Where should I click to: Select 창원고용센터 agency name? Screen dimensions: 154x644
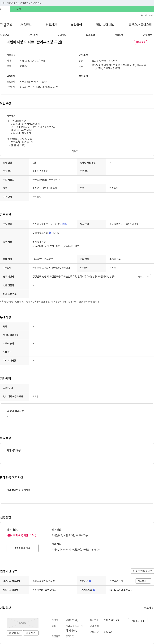(x=116, y=581)
